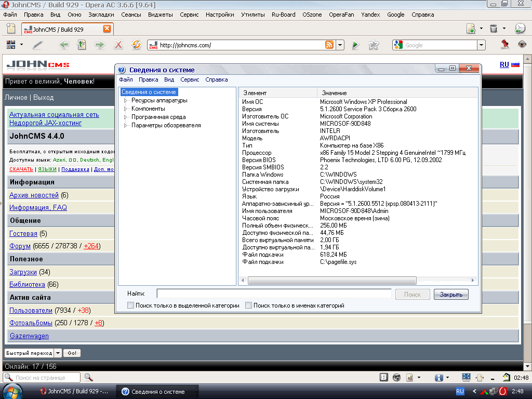
Task: Click the RSS feed icon in address bar
Action: coord(329,45)
